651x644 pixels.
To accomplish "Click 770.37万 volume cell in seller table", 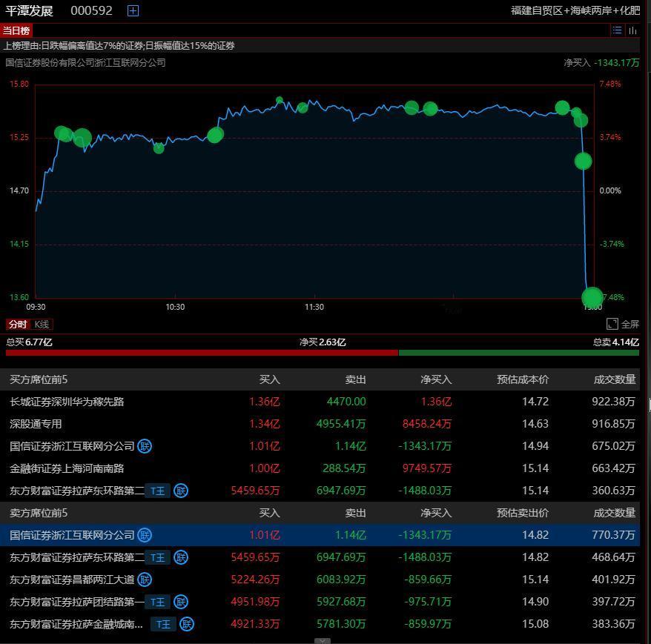I will pos(613,535).
